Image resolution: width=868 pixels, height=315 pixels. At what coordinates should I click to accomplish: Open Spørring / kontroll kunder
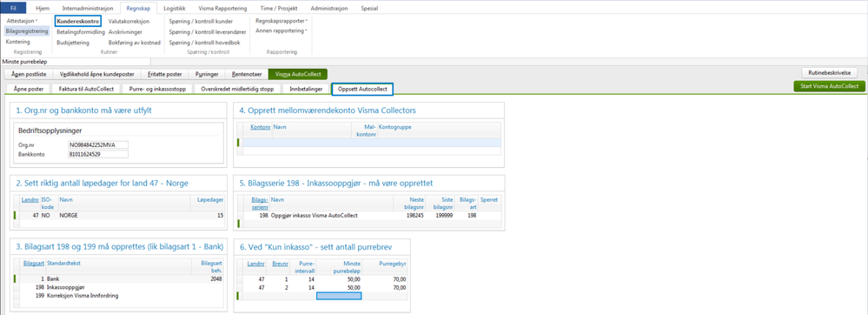(x=201, y=21)
